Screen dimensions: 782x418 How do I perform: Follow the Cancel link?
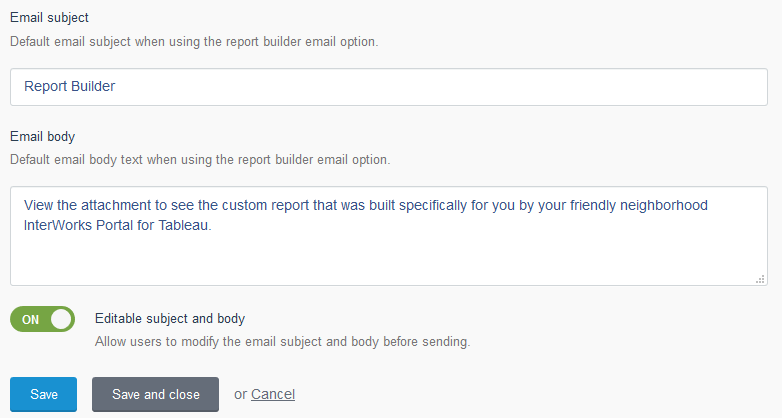coord(273,394)
